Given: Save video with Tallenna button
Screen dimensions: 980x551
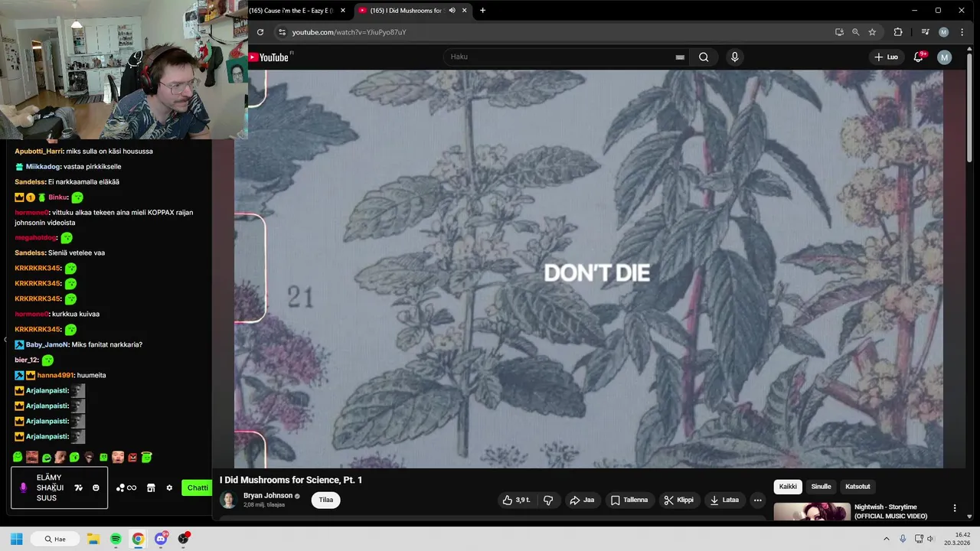Looking at the screenshot, I should pyautogui.click(x=629, y=500).
